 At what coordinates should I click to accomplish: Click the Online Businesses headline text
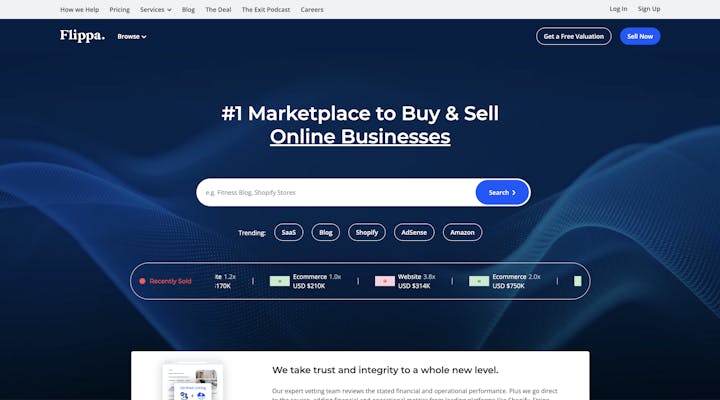click(360, 136)
